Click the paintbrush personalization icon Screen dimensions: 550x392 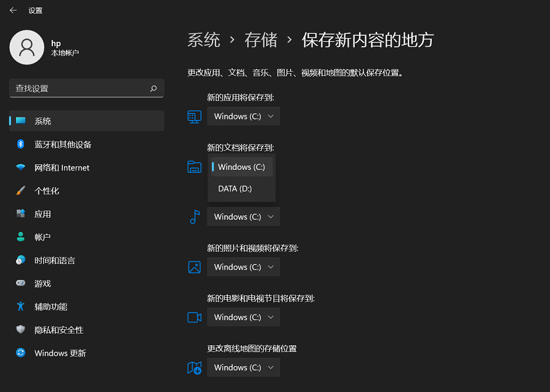coord(21,190)
